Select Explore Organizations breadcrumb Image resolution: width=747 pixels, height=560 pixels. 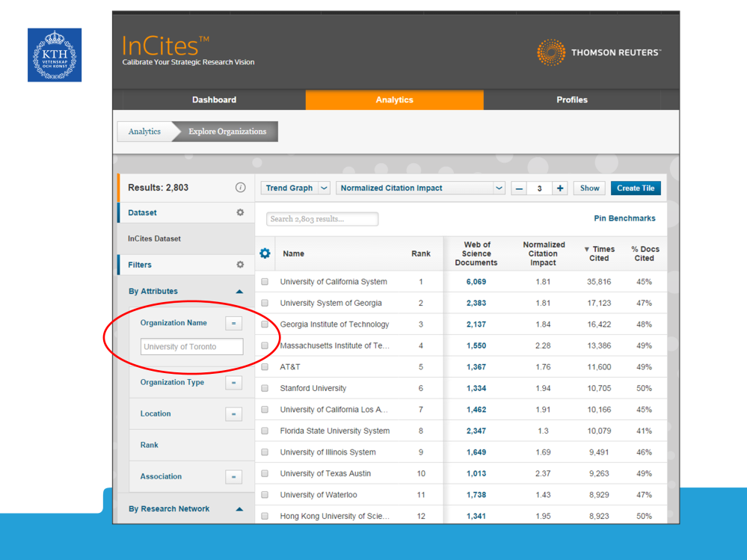[x=227, y=132]
